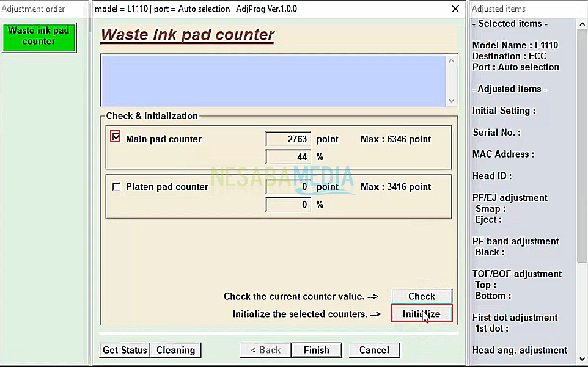Click the Adjusted items panel scrollbar
This screenshot has height=367, width=588.
tap(582, 183)
